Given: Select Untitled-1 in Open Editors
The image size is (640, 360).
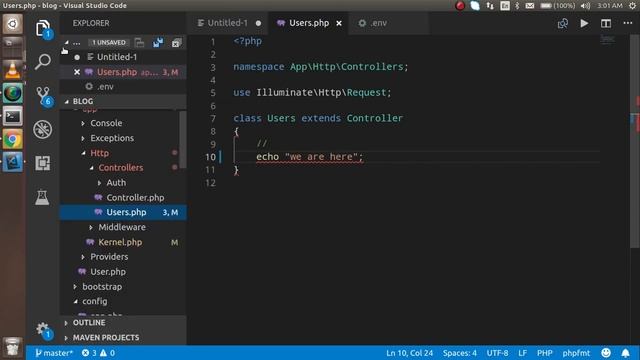Looking at the screenshot, I should pyautogui.click(x=117, y=57).
